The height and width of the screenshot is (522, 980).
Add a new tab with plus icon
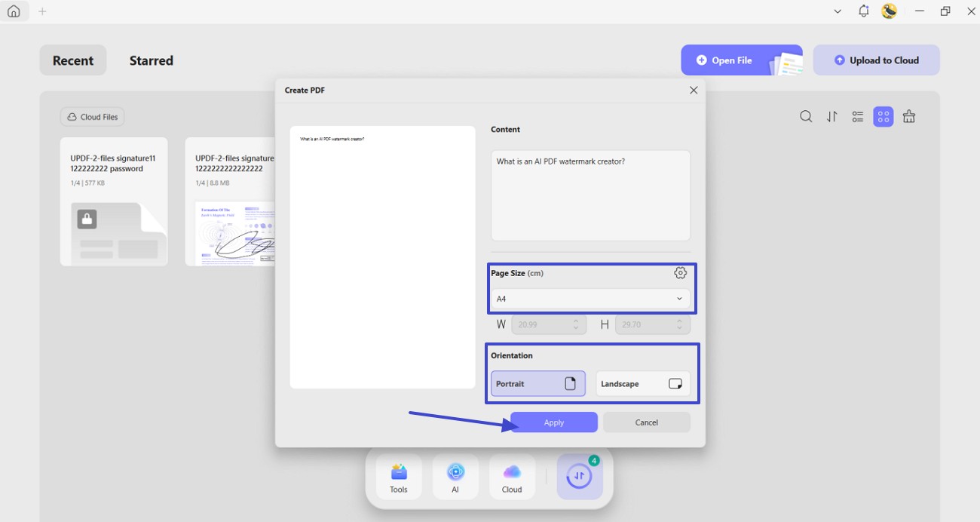[x=42, y=11]
